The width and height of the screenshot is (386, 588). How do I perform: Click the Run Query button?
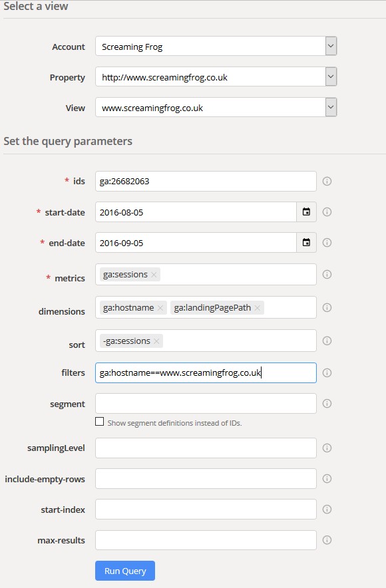[x=125, y=571]
